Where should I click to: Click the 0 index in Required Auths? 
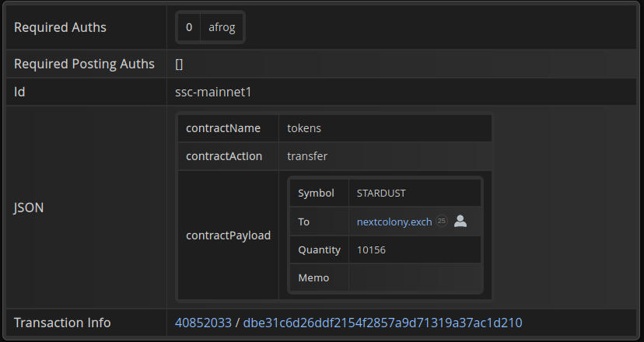pyautogui.click(x=189, y=27)
